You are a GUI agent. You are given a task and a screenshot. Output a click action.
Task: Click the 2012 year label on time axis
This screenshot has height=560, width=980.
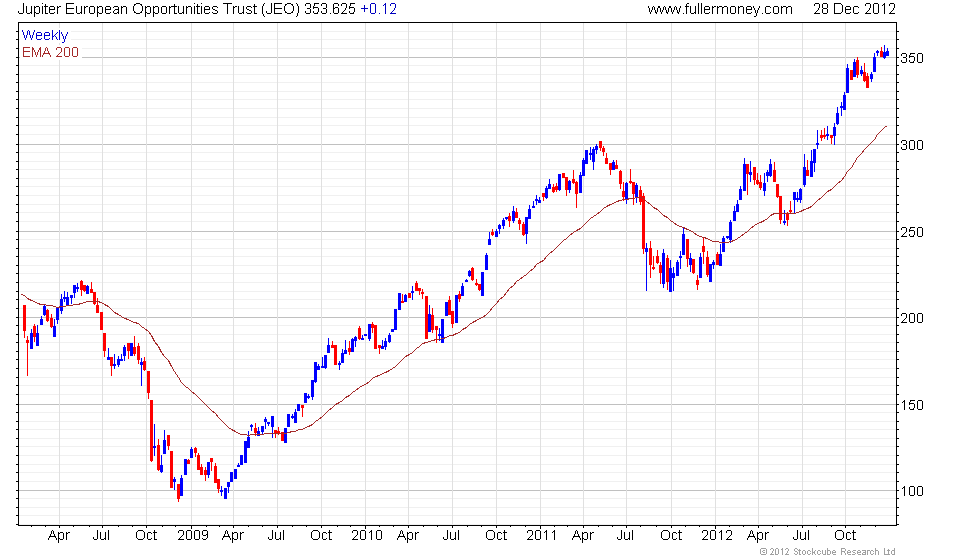pyautogui.click(x=716, y=536)
